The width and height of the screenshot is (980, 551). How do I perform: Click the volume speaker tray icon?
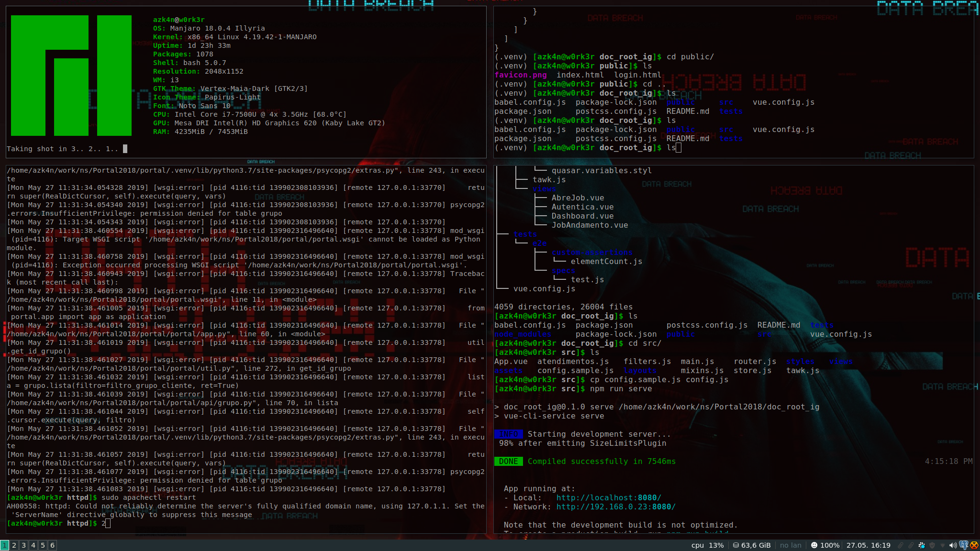pos(953,545)
